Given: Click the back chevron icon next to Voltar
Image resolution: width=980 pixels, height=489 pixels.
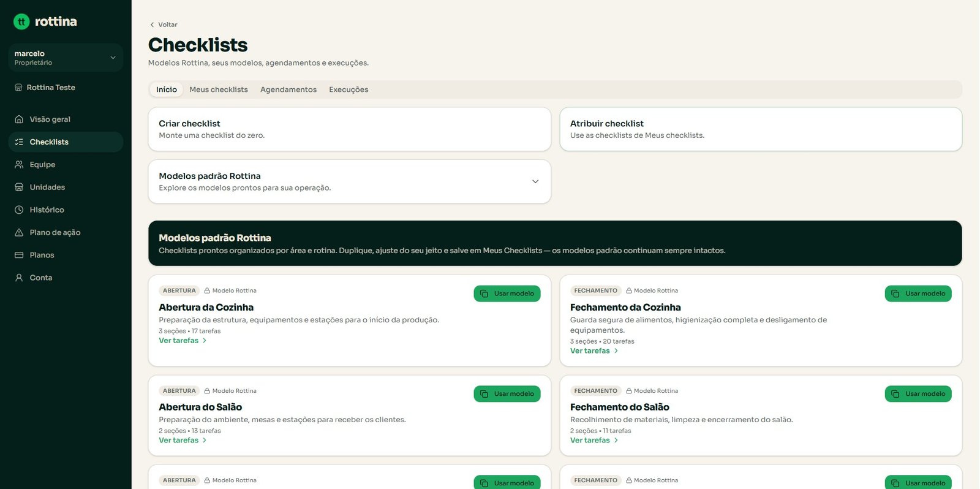Looking at the screenshot, I should click(x=152, y=25).
